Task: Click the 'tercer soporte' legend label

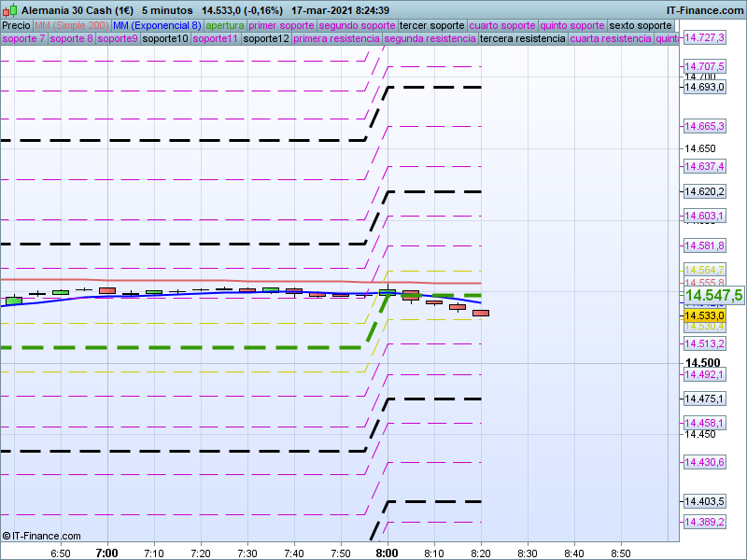Action: pos(430,25)
